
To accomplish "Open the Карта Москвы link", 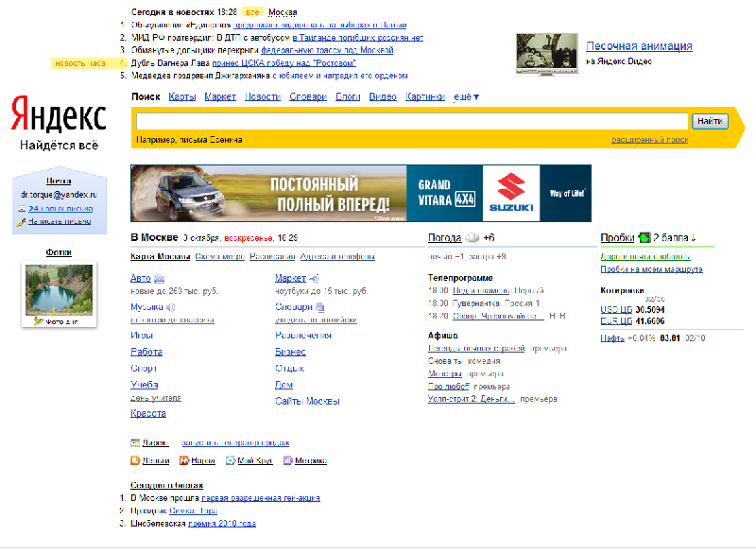I will click(x=160, y=256).
